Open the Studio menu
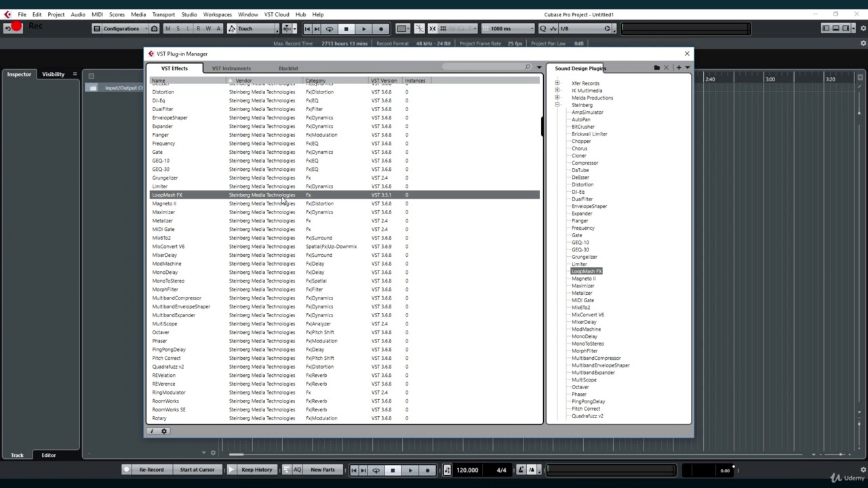868x488 pixels. click(189, 14)
